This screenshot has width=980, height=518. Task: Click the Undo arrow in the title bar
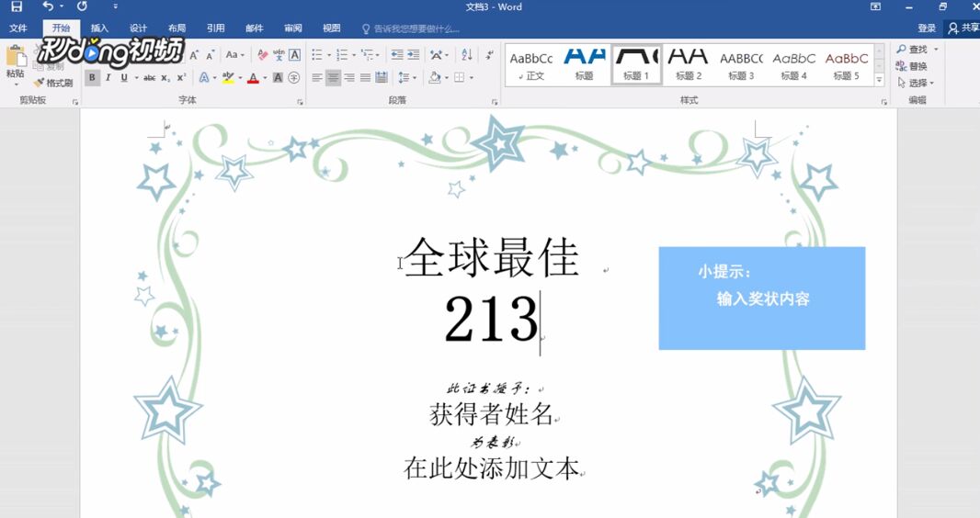[x=48, y=6]
